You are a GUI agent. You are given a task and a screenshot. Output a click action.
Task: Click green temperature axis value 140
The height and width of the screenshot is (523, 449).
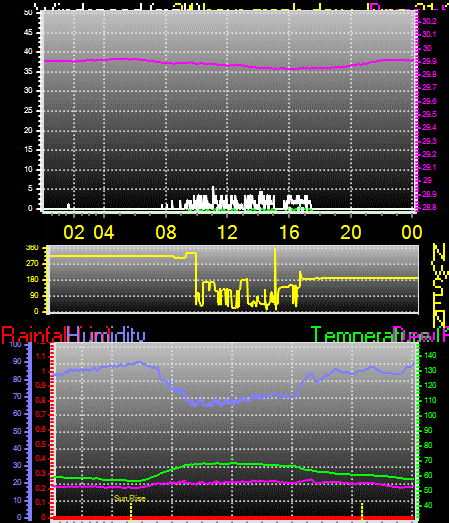[x=430, y=356]
